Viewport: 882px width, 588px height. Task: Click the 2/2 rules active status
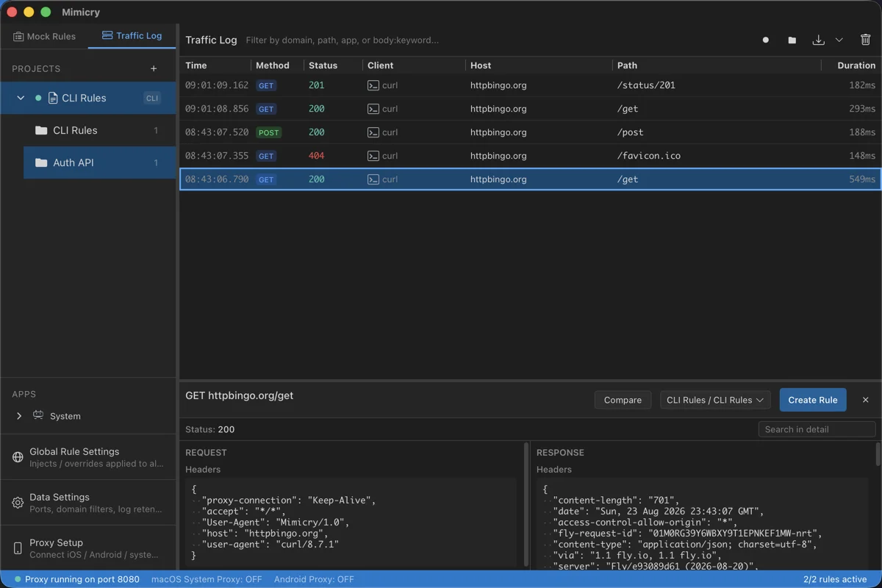pyautogui.click(x=836, y=579)
